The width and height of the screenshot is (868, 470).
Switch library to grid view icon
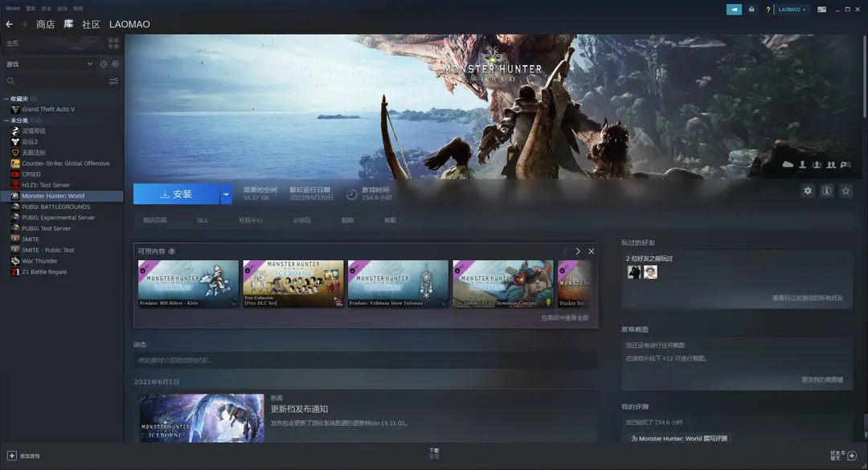113,43
